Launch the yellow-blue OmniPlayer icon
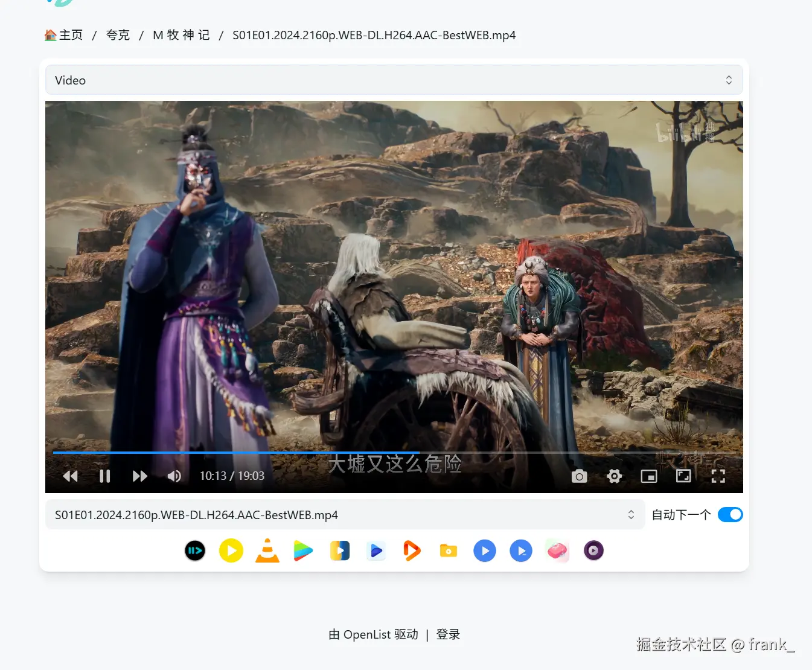 pyautogui.click(x=340, y=550)
